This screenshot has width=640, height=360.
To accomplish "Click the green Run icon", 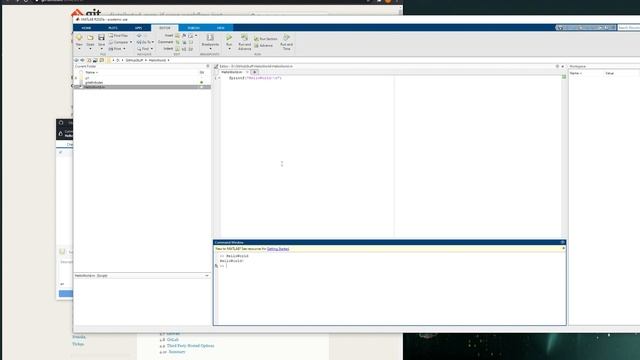I will click(229, 38).
